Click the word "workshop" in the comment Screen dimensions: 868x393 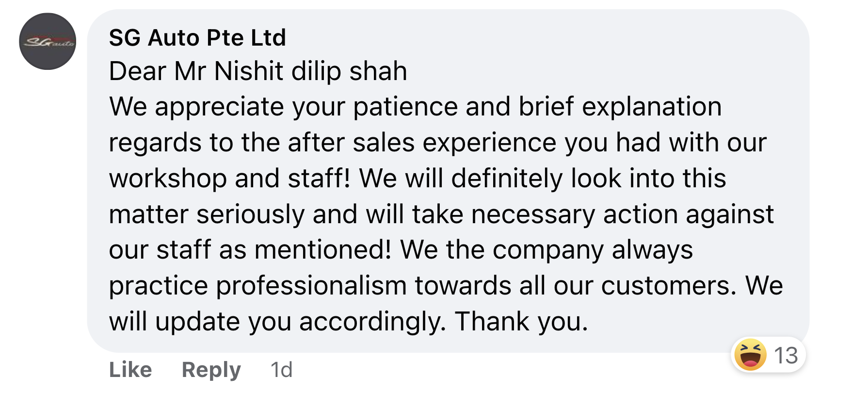pos(168,179)
